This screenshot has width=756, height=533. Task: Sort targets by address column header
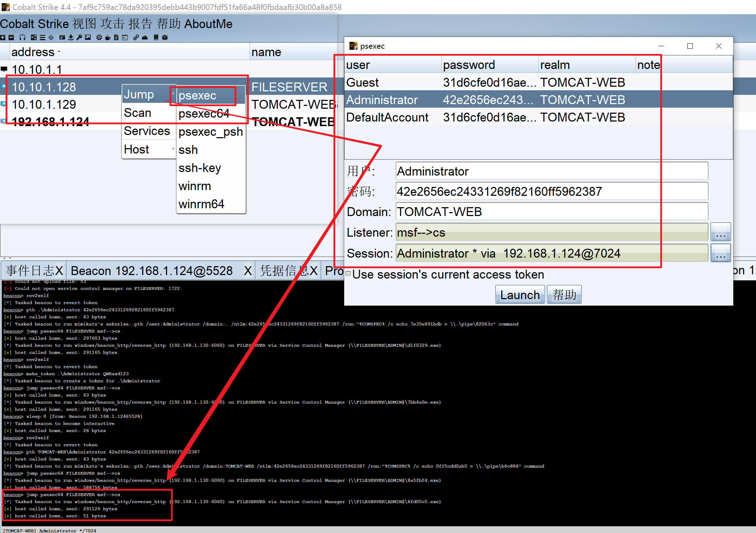33,52
